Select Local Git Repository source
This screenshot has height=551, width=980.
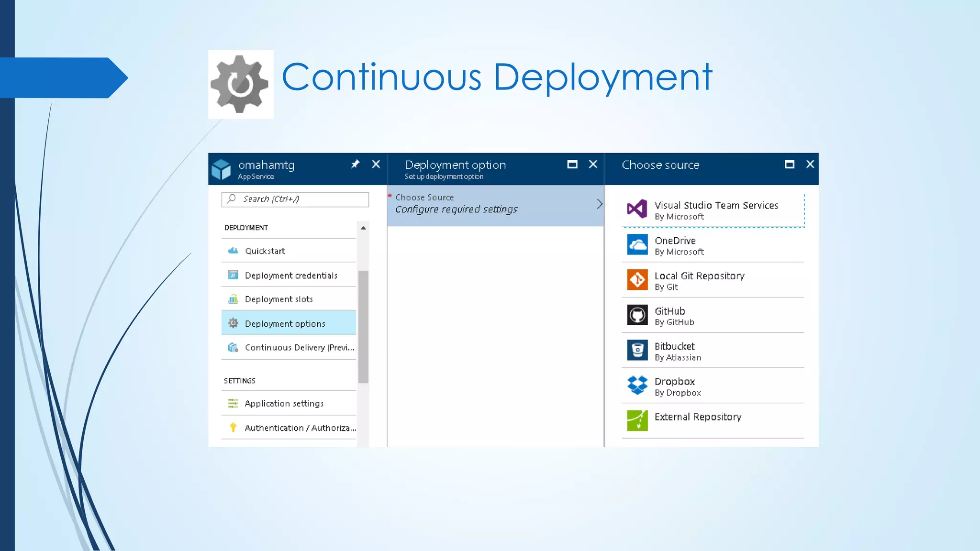tap(713, 281)
